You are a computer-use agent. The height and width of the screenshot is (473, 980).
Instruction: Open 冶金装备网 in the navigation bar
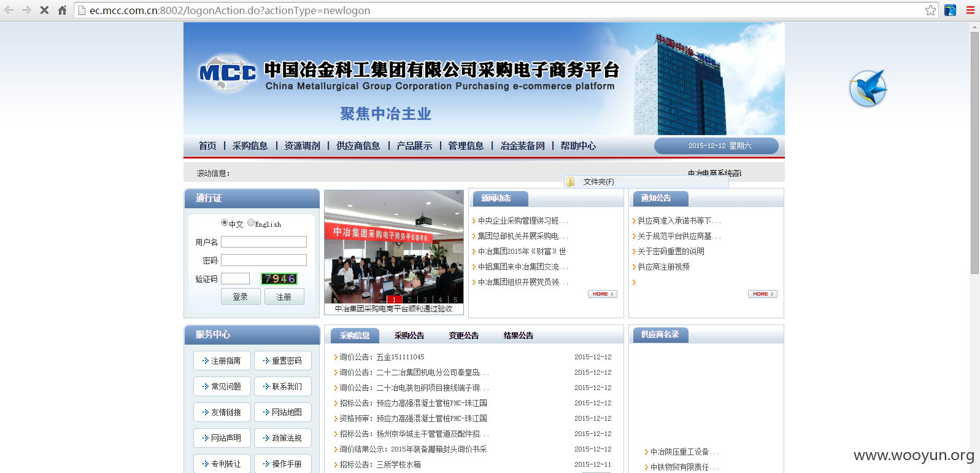point(522,146)
